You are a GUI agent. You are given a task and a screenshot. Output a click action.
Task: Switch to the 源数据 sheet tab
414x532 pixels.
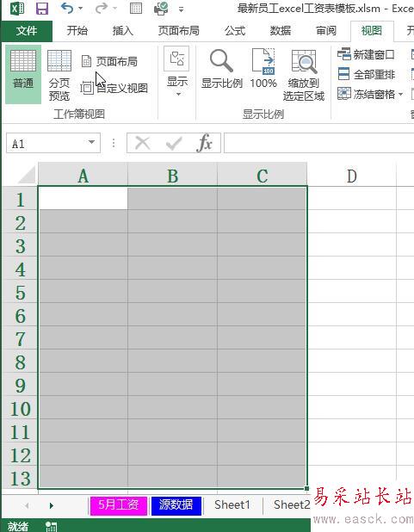click(x=176, y=504)
